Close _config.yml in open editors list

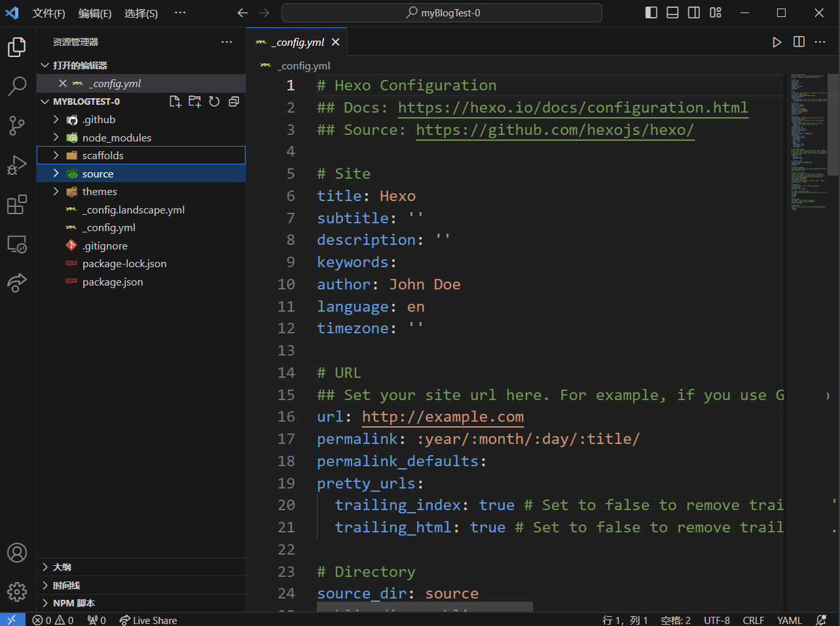(x=63, y=83)
